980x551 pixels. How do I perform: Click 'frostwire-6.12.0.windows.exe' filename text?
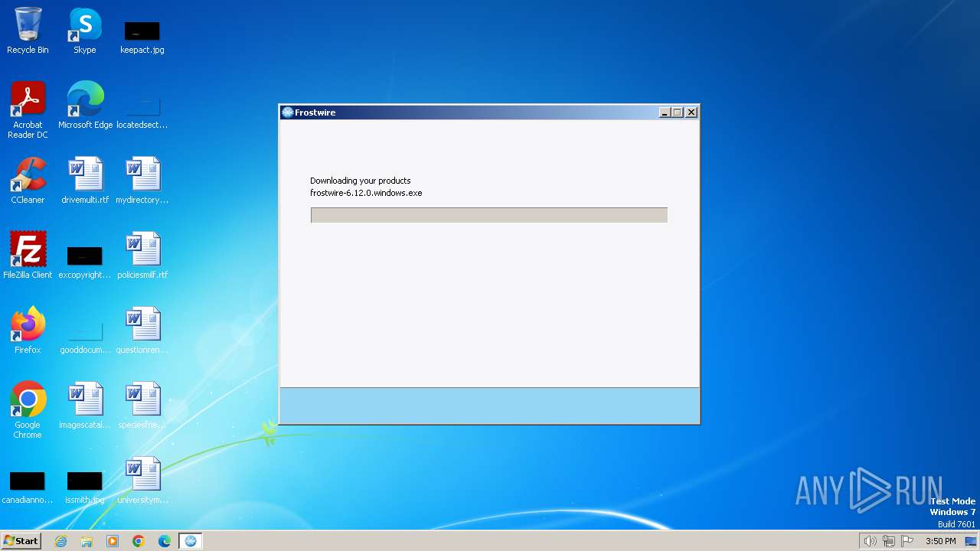tap(366, 193)
